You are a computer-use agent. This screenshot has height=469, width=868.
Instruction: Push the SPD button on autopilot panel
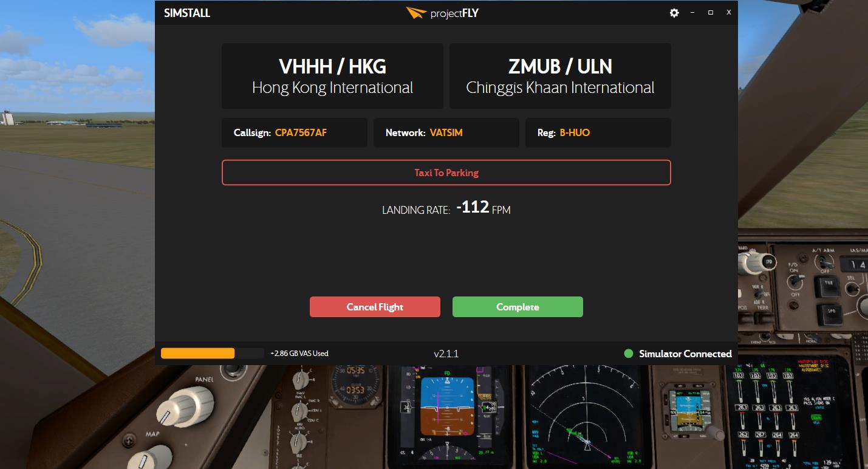(829, 315)
